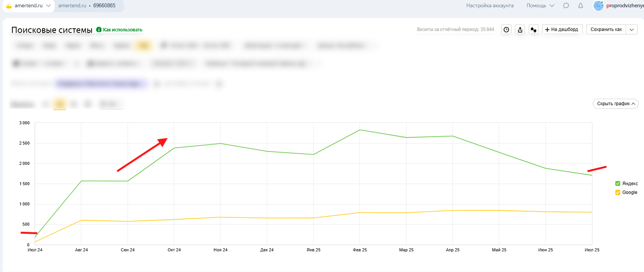Select the amertend.ru 69660865 counter tab
This screenshot has height=272, width=644.
tap(87, 6)
